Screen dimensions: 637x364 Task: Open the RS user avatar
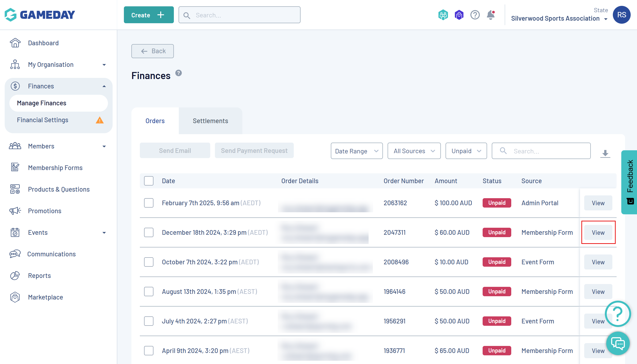(x=621, y=15)
